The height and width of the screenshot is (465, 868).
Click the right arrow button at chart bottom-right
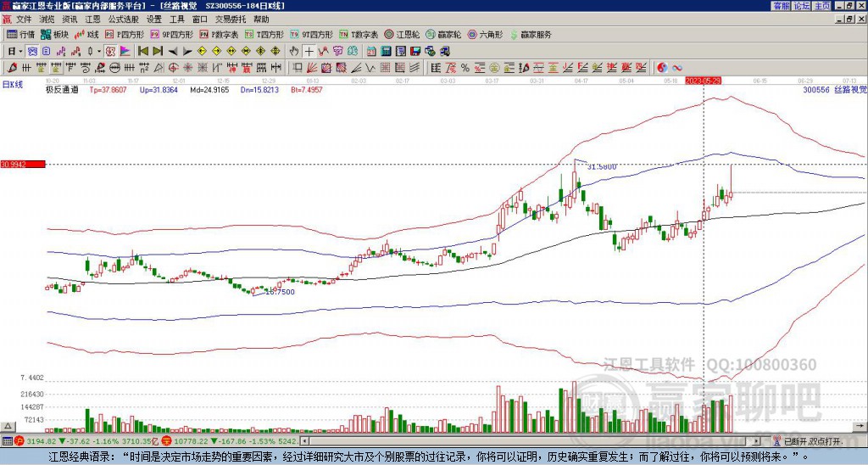tap(860, 426)
